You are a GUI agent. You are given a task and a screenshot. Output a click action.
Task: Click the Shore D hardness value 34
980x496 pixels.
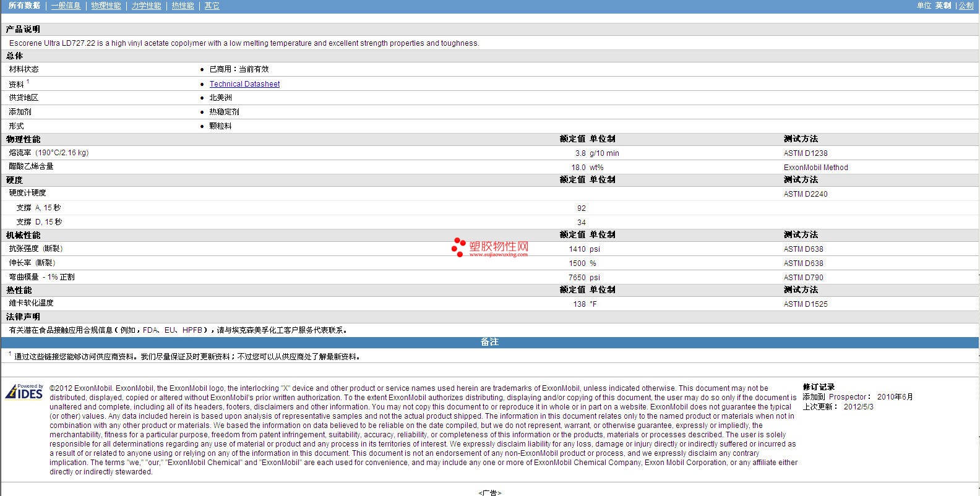click(x=581, y=223)
